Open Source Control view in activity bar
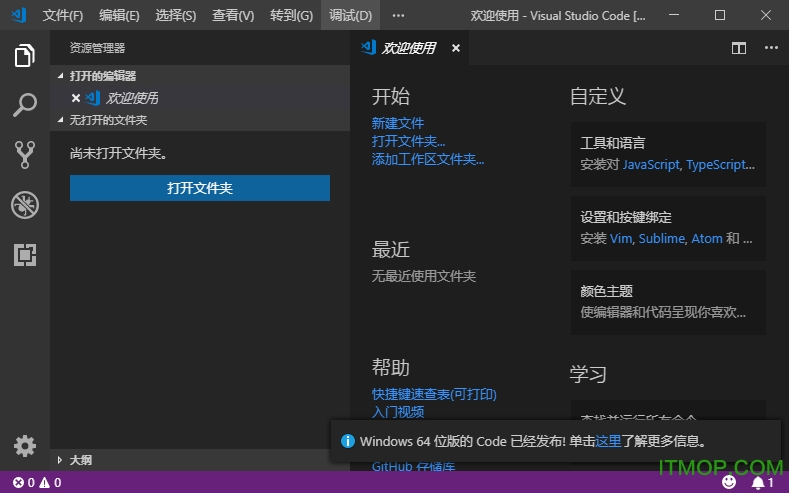Image resolution: width=789 pixels, height=493 pixels. [25, 154]
